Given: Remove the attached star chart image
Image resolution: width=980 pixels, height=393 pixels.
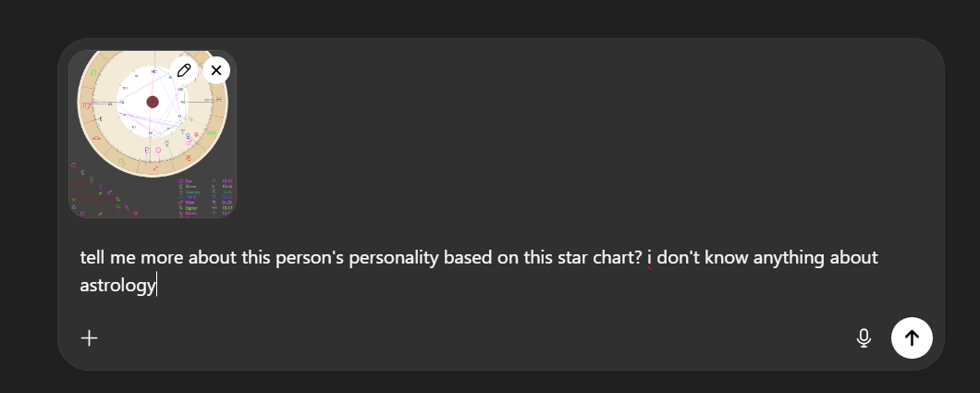Looking at the screenshot, I should 216,70.
